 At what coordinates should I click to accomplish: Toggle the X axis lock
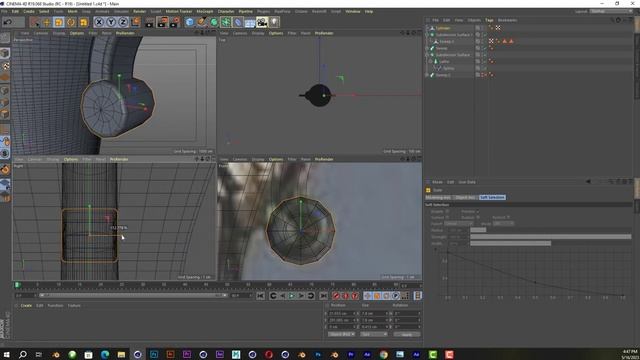pos(99,22)
